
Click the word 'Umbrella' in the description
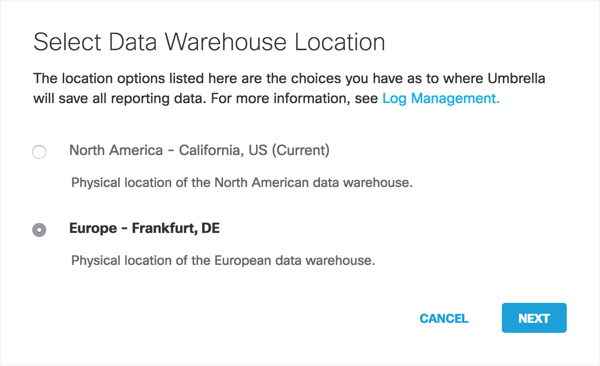pos(516,78)
